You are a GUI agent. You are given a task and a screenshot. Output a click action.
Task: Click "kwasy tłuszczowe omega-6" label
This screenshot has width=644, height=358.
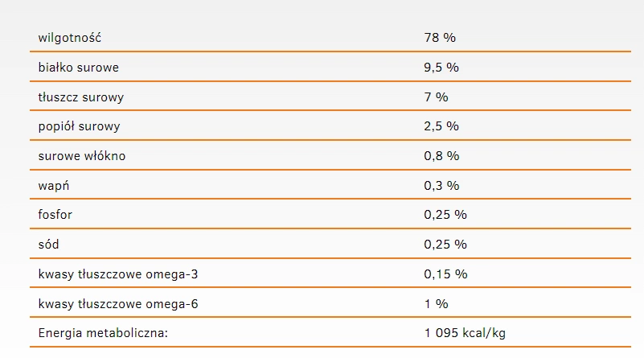[x=117, y=304]
